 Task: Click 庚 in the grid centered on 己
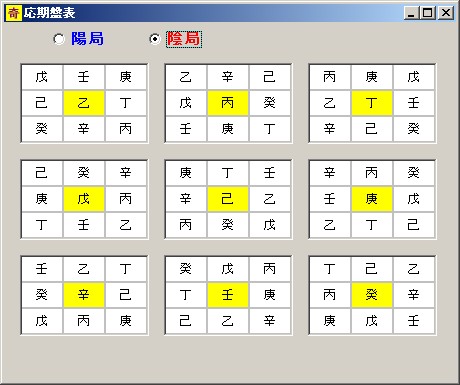[186, 173]
